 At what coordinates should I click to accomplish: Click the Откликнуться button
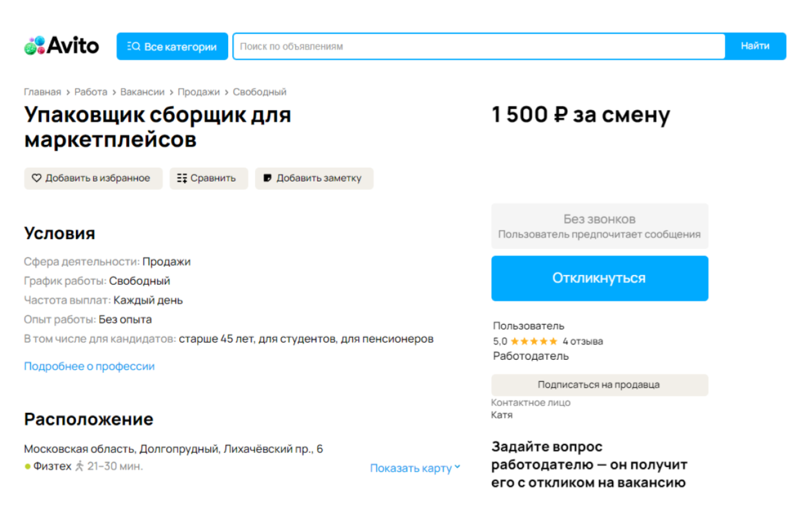pyautogui.click(x=599, y=278)
